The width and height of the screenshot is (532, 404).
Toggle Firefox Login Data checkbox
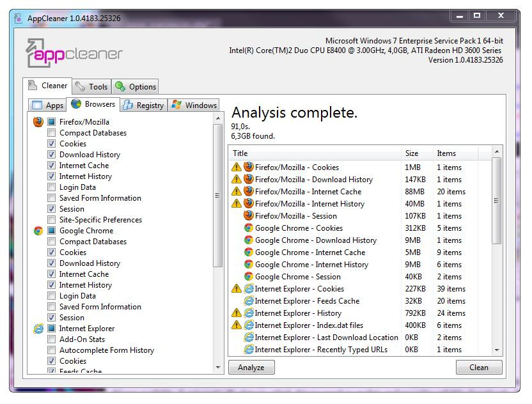point(52,187)
